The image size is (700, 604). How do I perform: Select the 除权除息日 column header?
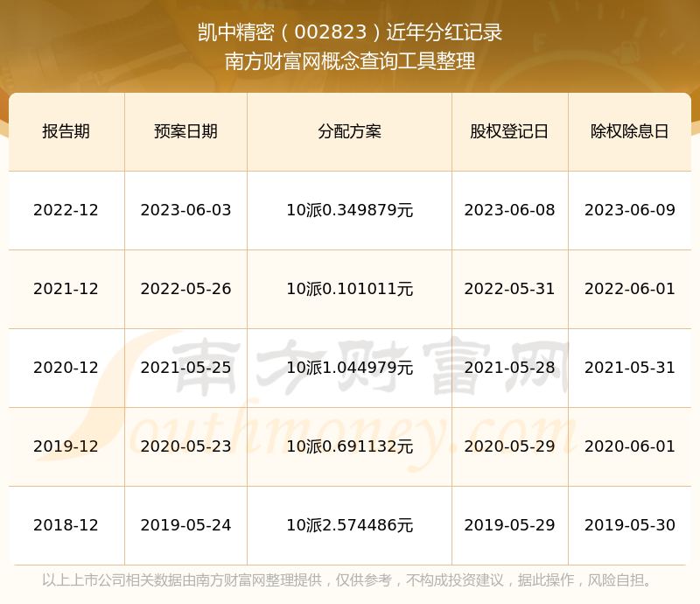pyautogui.click(x=629, y=131)
